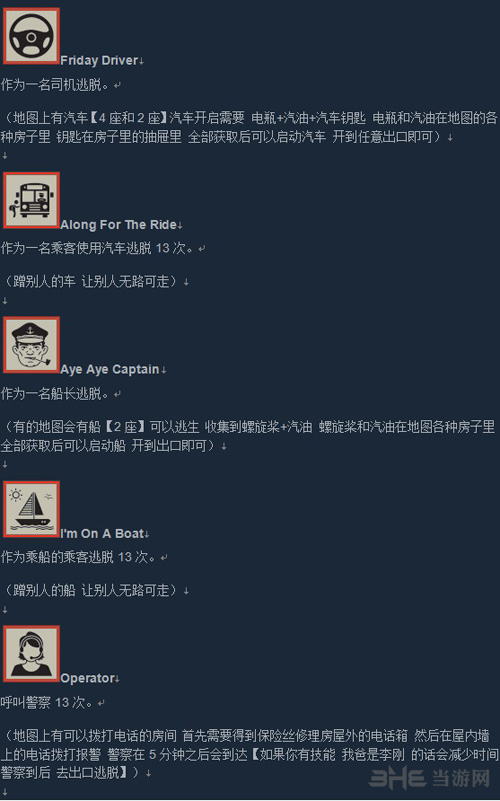This screenshot has width=500, height=801.
Task: Click the 作为一名乘客使用汽车逃脱 13 次 text
Action: point(97,248)
